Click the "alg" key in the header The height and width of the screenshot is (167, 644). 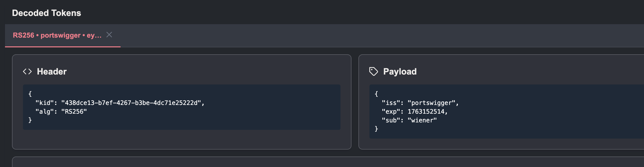(44, 112)
